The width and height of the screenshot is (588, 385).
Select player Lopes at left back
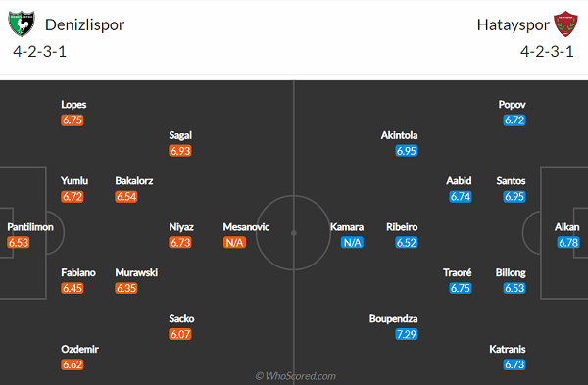pos(73,105)
